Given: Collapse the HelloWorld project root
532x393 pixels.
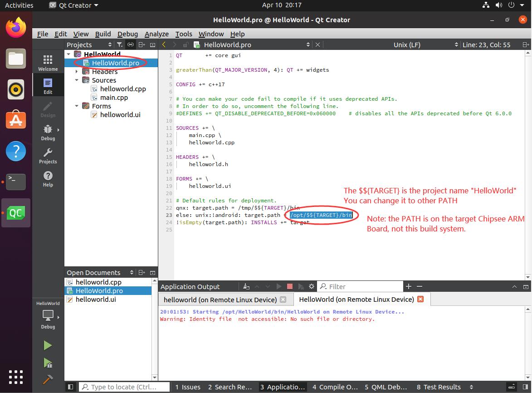Looking at the screenshot, I should click(x=68, y=54).
